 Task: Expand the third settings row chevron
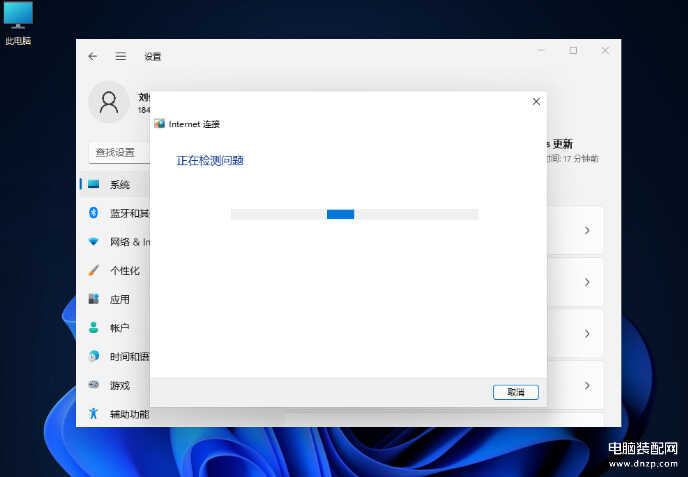587,334
